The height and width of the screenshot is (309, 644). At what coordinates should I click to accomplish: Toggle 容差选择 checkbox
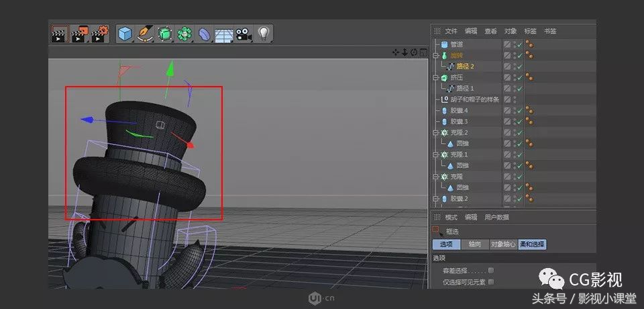[x=491, y=271]
